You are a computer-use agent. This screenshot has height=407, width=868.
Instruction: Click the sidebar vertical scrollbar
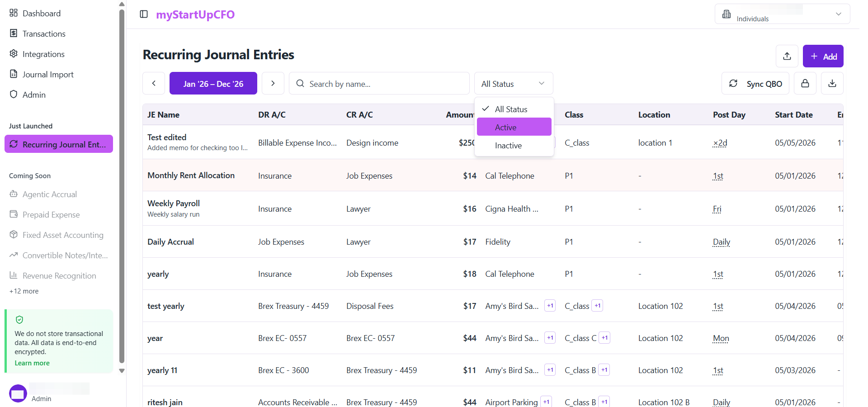[122, 185]
